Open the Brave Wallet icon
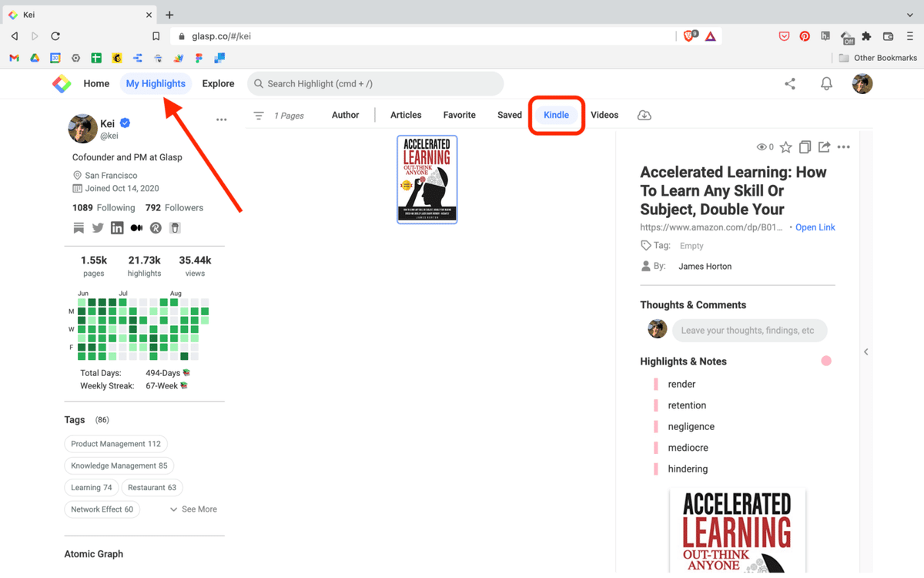Viewport: 924px width, 578px height. pyautogui.click(x=888, y=36)
